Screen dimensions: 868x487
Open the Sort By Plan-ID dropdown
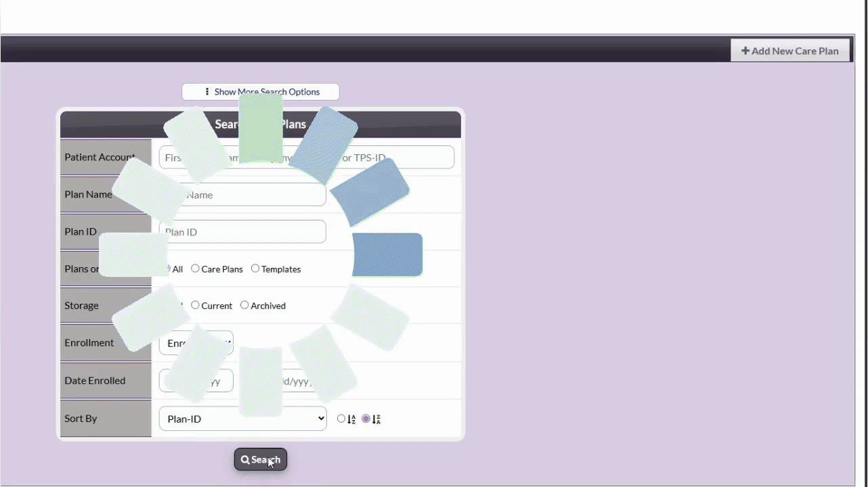[243, 419]
